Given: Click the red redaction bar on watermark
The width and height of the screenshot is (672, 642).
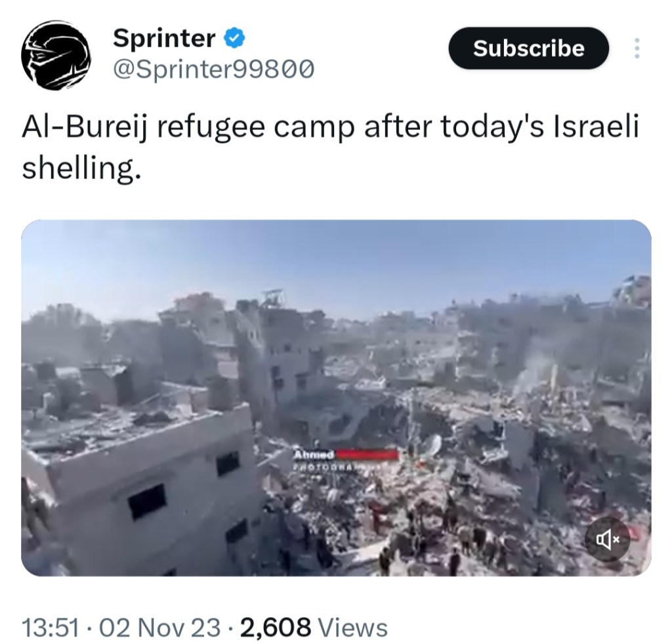Looking at the screenshot, I should click(x=367, y=454).
